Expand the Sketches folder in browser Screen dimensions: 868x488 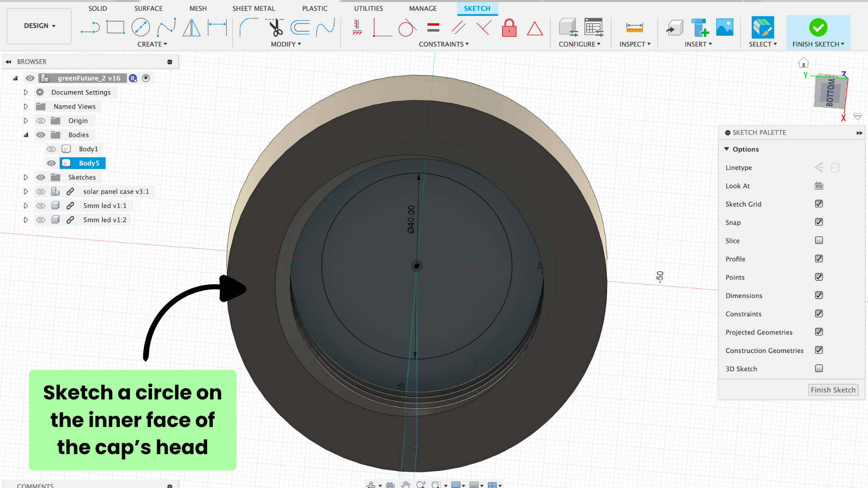(26, 178)
